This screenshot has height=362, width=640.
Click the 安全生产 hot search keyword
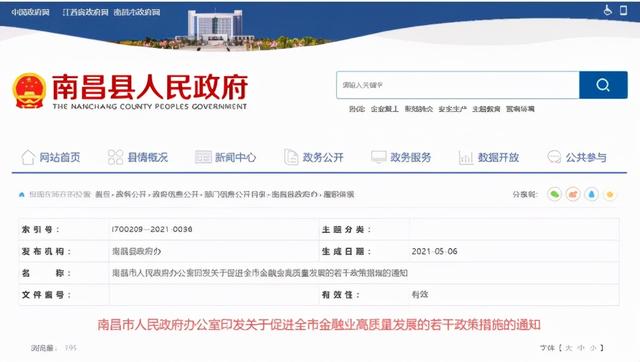(x=452, y=109)
